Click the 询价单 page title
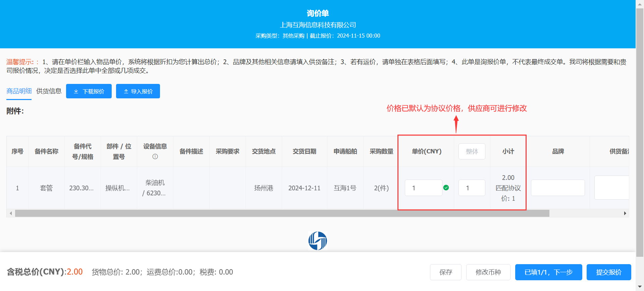 [x=318, y=13]
